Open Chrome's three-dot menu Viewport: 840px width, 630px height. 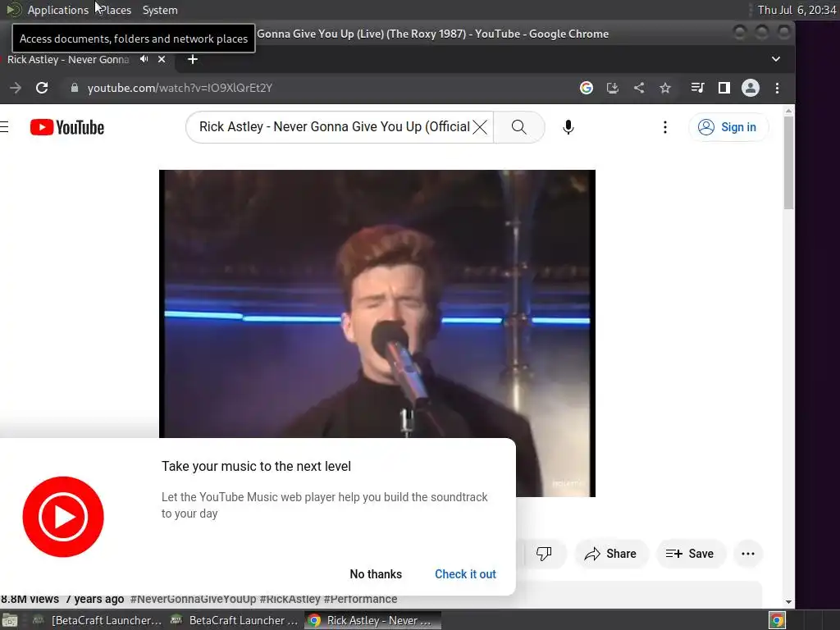777,88
